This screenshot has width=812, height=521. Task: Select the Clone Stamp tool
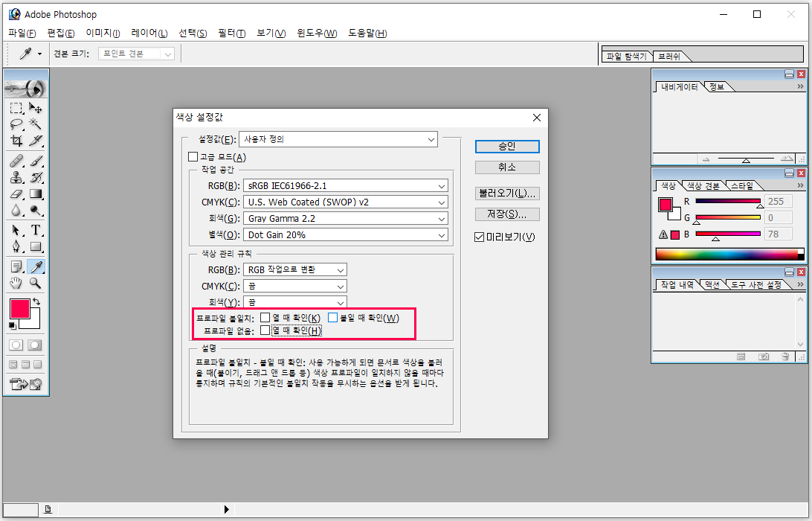16,177
